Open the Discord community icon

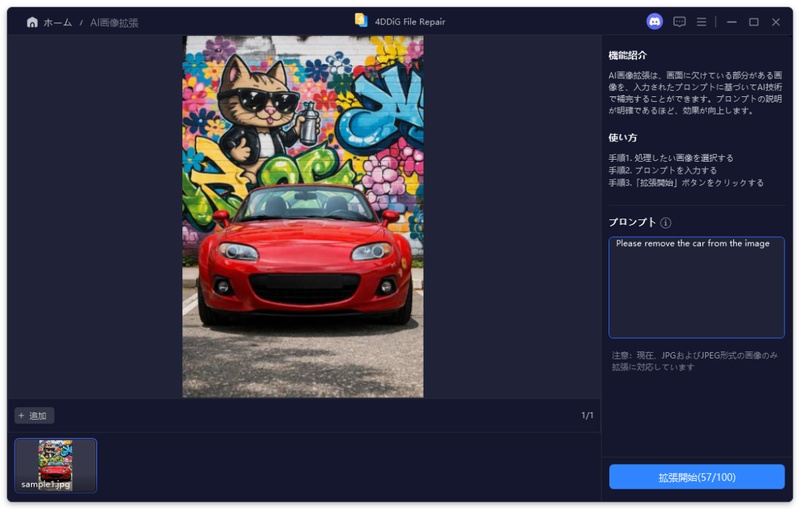(655, 21)
